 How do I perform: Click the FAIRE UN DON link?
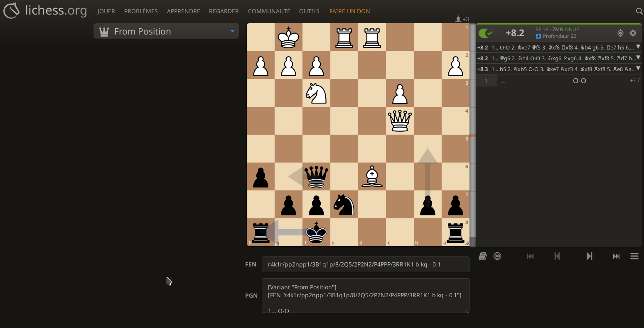point(349,11)
